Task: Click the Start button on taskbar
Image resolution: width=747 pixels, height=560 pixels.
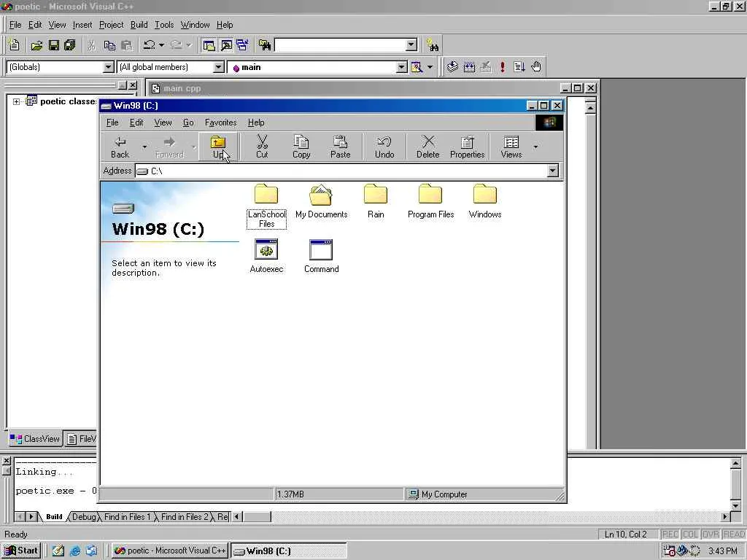Action: pos(21,551)
